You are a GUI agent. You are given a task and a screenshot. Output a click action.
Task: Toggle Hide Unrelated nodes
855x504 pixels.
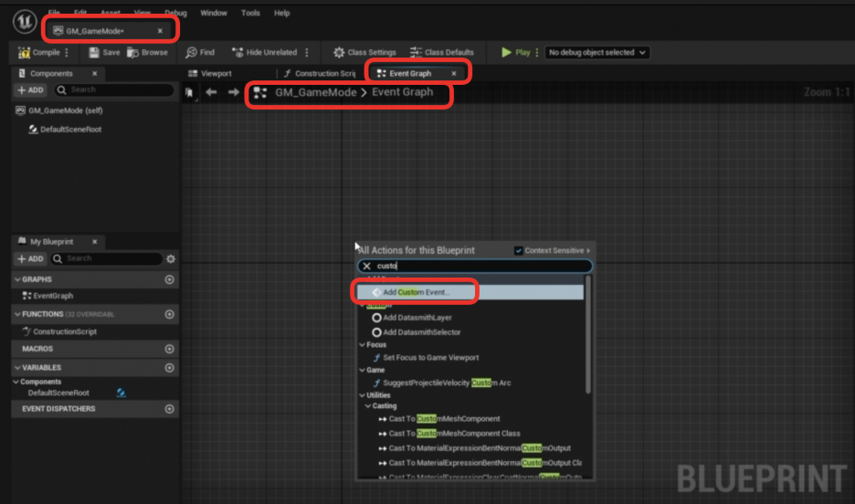point(265,52)
